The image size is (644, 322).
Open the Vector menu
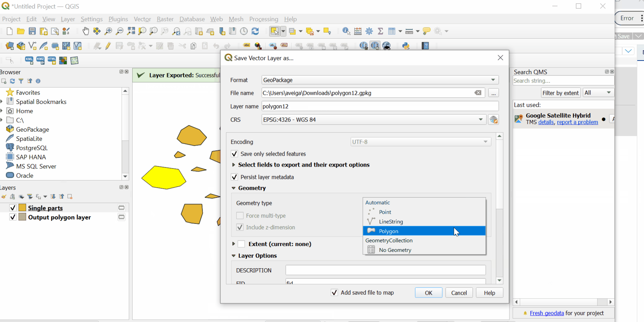[142, 19]
